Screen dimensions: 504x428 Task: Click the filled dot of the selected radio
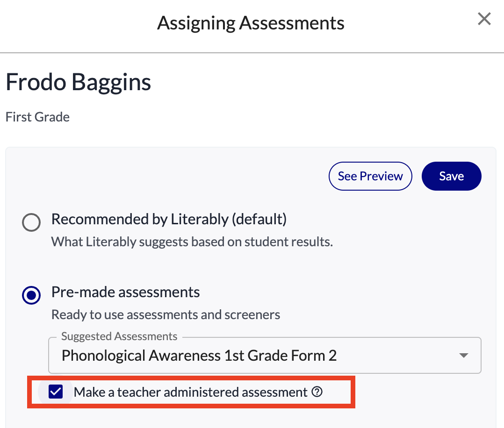point(31,295)
